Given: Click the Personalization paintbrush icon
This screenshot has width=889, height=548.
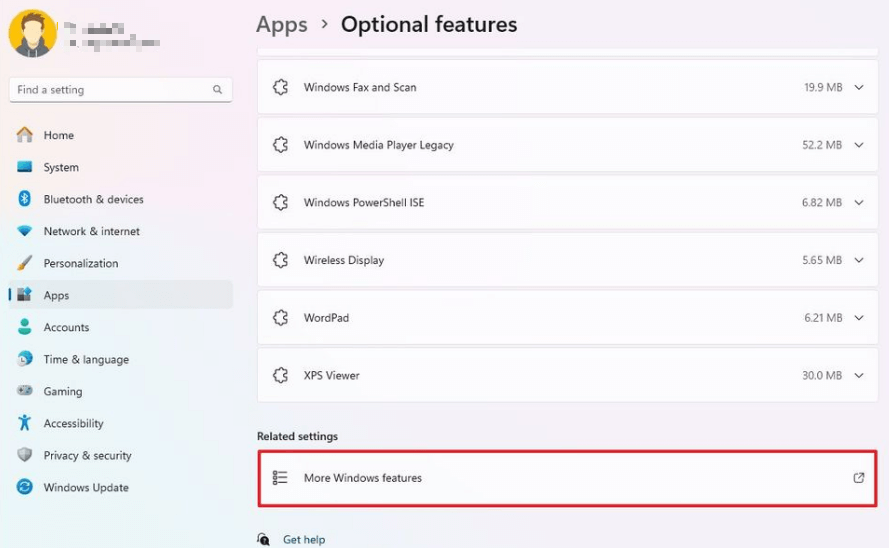Looking at the screenshot, I should point(25,263).
